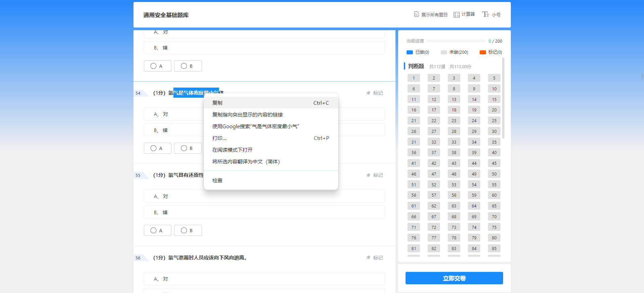This screenshot has width=644, height=293.
Task: Select radio option B for question 55
Action: coord(184,231)
